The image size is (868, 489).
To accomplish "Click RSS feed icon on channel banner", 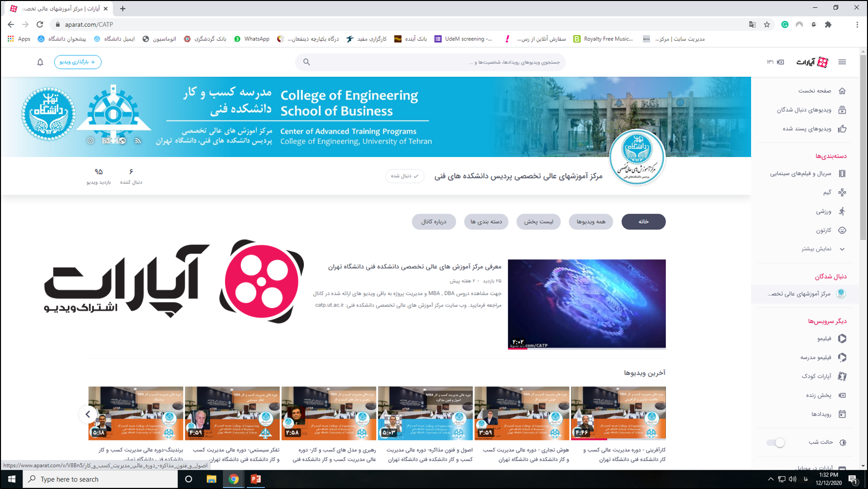I will 138,141.
